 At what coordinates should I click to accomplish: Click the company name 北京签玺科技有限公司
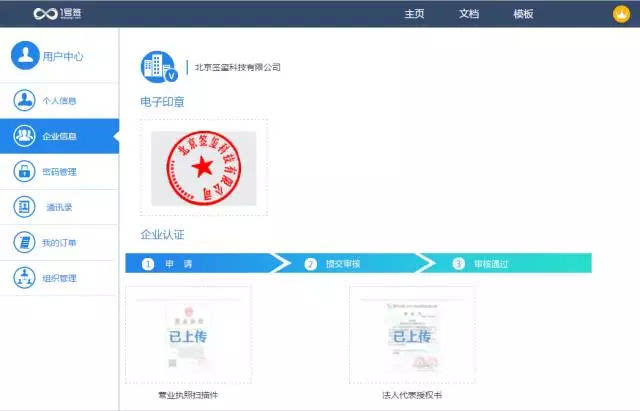tap(238, 67)
